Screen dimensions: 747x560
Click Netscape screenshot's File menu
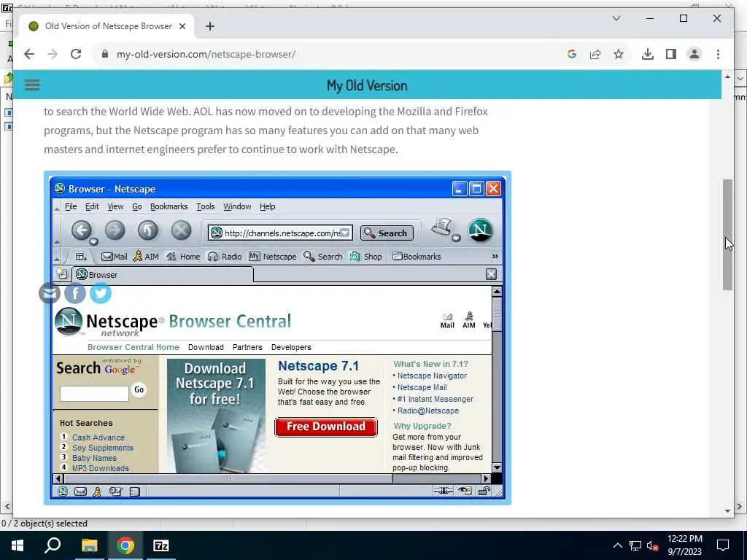coord(71,206)
